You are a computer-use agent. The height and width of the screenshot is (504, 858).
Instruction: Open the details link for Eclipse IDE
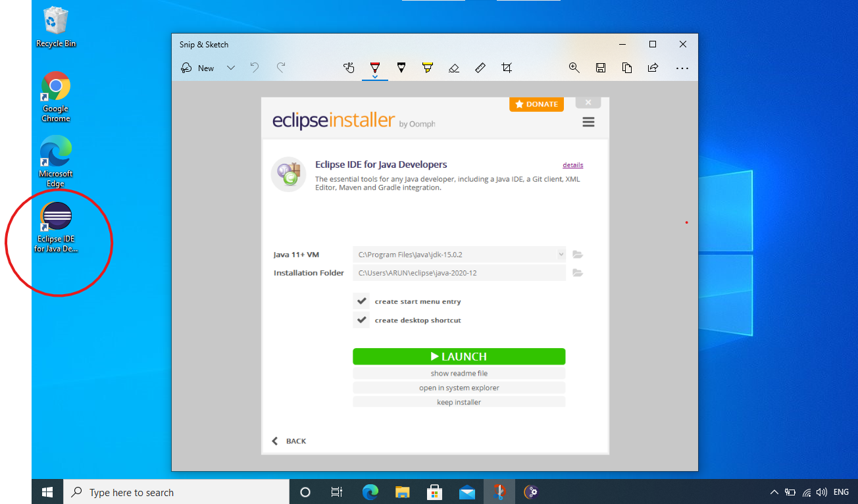[572, 164]
